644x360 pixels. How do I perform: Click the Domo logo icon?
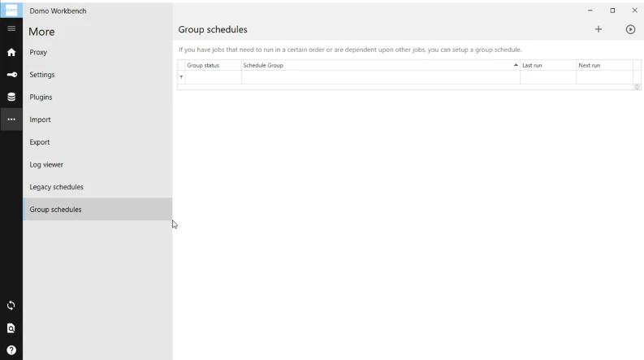point(11,11)
